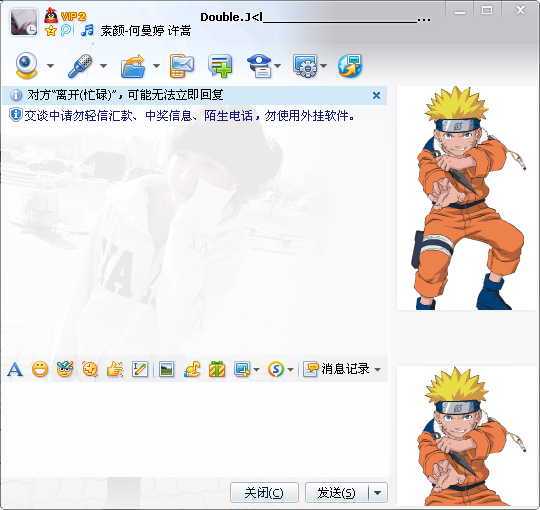The image size is (540, 510).
Task: Minimize the chat window
Action: pos(460,12)
